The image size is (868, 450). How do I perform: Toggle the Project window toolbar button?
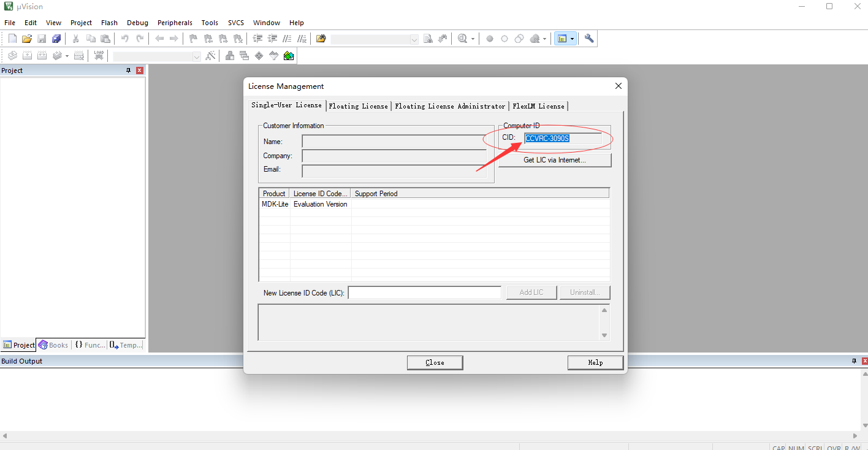point(562,39)
